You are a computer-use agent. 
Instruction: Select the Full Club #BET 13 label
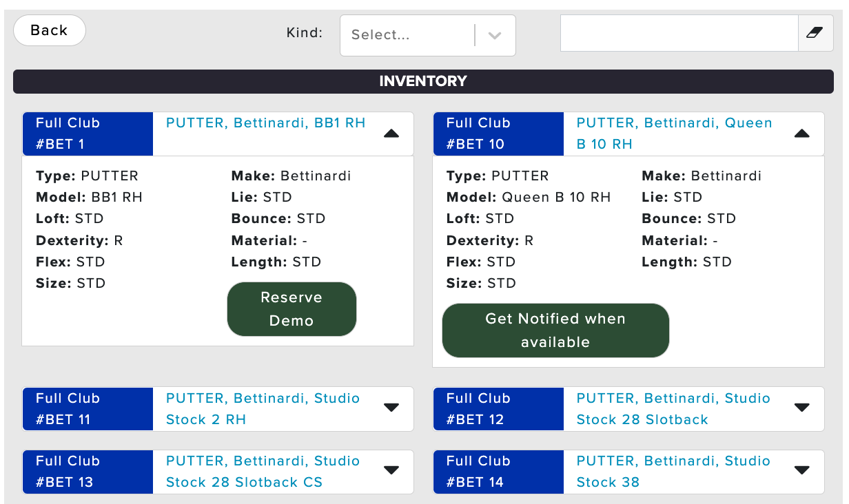(88, 472)
